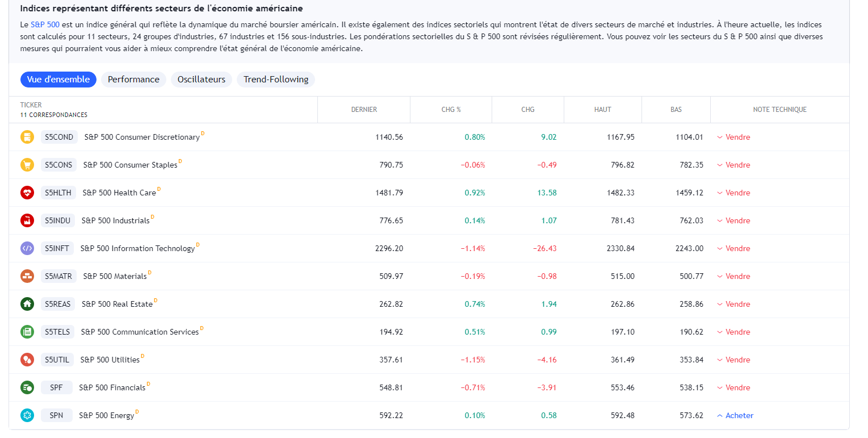Click the Real Estate house icon

pyautogui.click(x=27, y=304)
